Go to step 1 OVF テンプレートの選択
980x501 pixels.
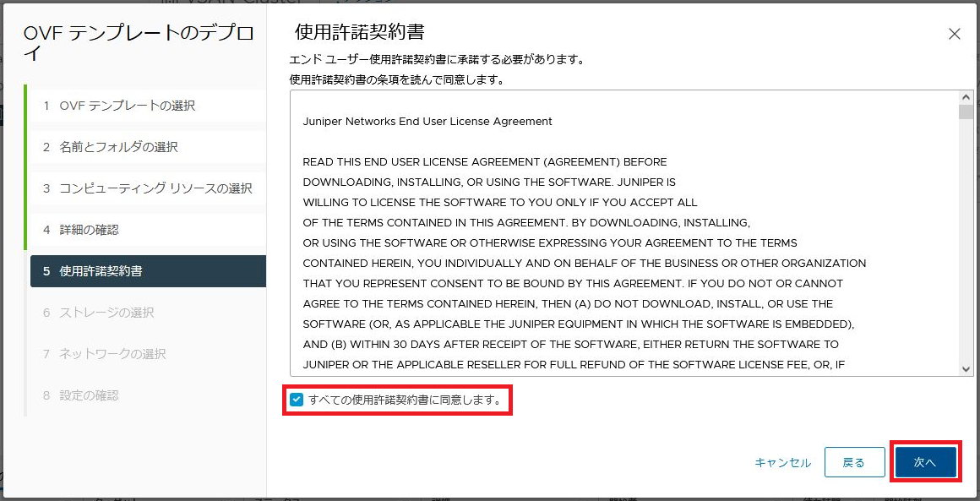[127, 106]
